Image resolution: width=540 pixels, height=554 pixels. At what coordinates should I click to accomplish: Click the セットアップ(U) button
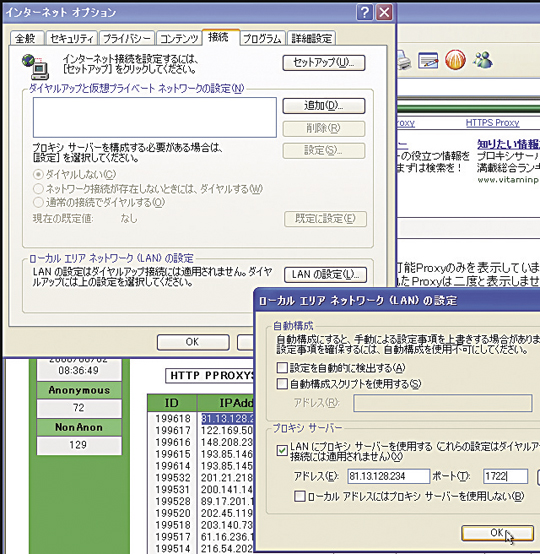tap(324, 63)
